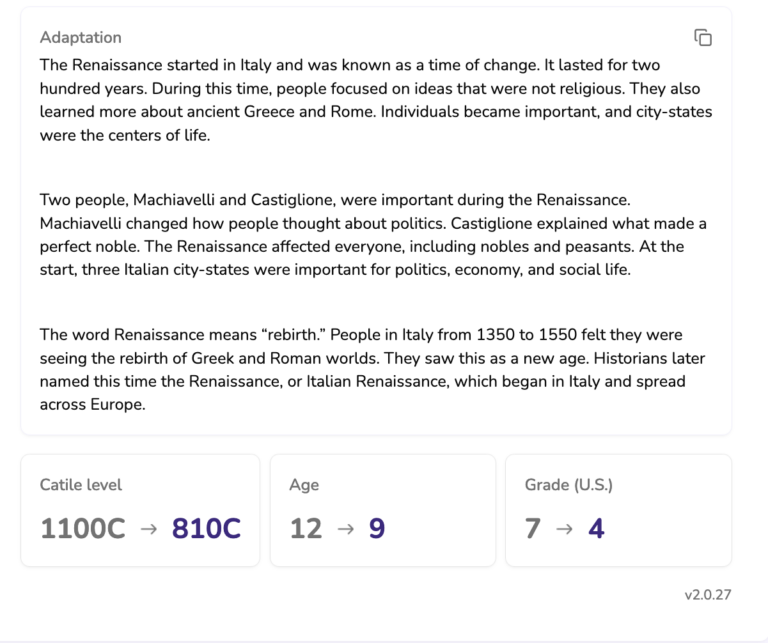Screen dimensions: 768x643
Task: Click the paragraph starting 'The Renaissance started in Italy'
Action: 375,100
